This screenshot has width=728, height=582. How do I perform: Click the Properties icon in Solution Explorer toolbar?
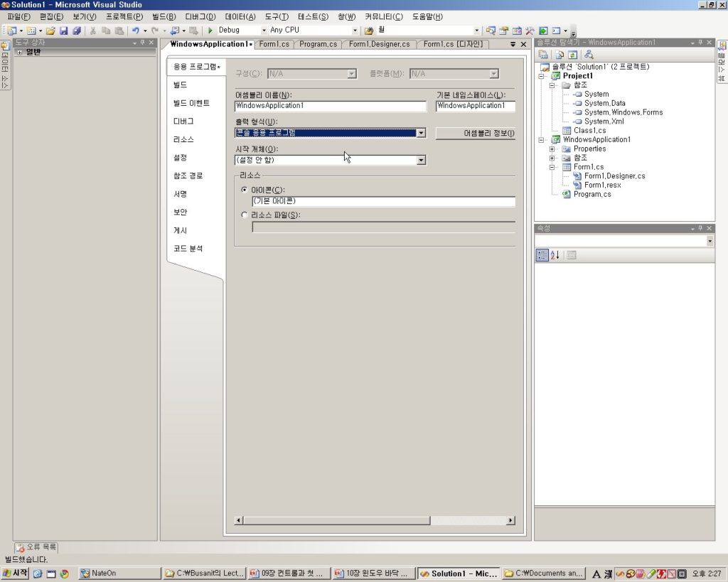(542, 55)
